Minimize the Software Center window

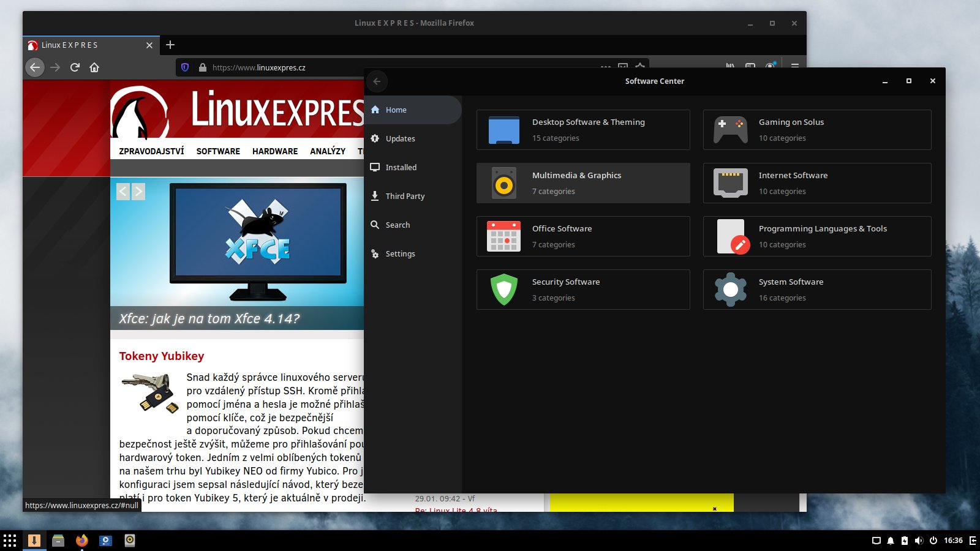(x=885, y=81)
